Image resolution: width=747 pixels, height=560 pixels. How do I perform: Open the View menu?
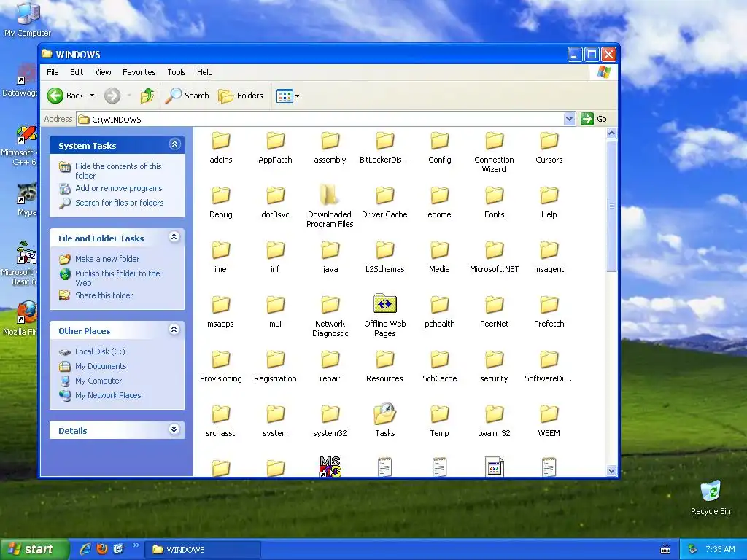point(103,72)
